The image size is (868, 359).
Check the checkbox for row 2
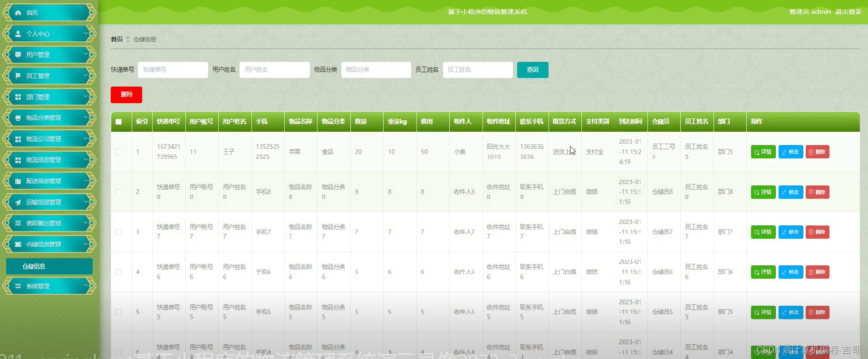[x=119, y=192]
